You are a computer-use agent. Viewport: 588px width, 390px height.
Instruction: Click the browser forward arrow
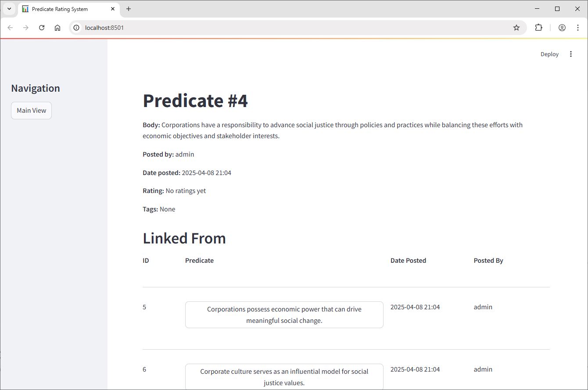[26, 28]
